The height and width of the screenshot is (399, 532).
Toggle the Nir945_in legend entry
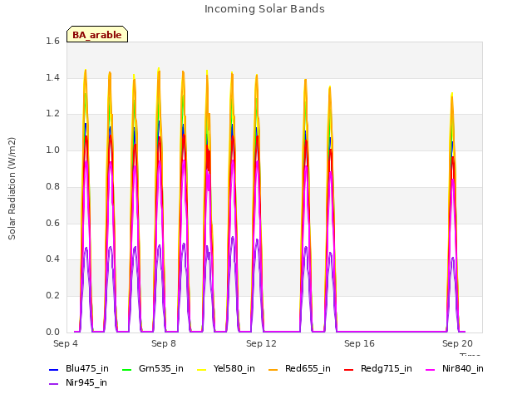tap(78, 382)
